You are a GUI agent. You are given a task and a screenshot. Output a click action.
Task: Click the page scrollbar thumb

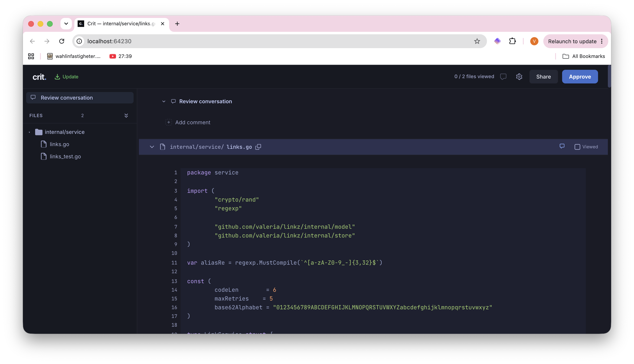pos(609,76)
